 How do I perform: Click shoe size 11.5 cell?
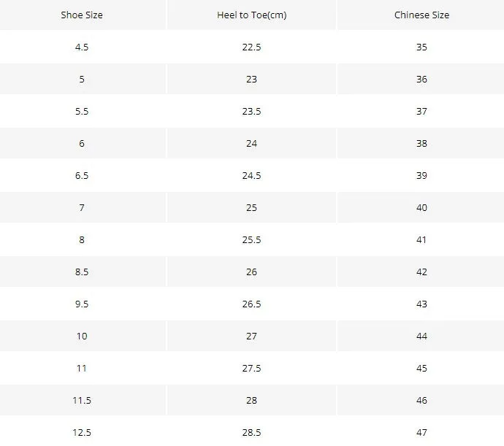point(82,400)
